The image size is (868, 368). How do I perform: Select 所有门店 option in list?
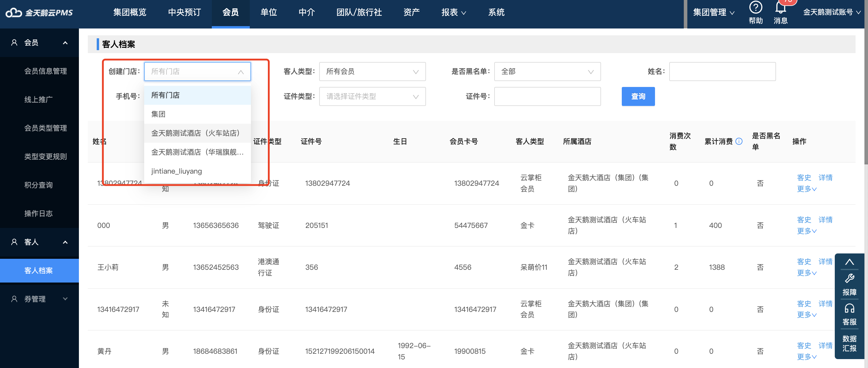click(197, 95)
